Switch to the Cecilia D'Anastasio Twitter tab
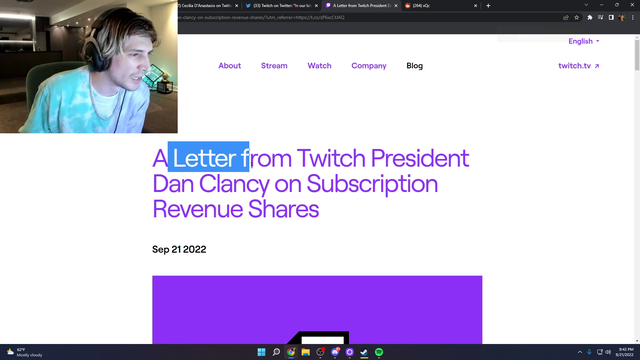Screen dimensions: 640x360 tap(206, 6)
